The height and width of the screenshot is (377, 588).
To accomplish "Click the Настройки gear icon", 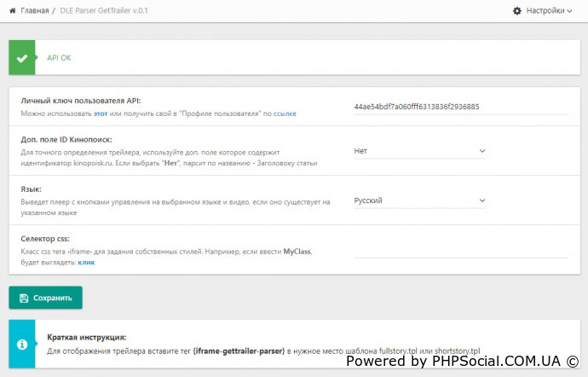I will pos(517,11).
